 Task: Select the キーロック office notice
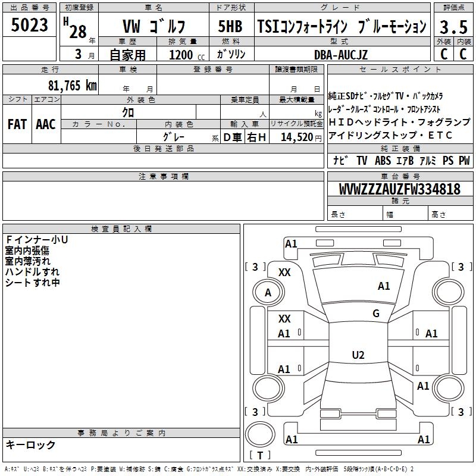coord(30,444)
